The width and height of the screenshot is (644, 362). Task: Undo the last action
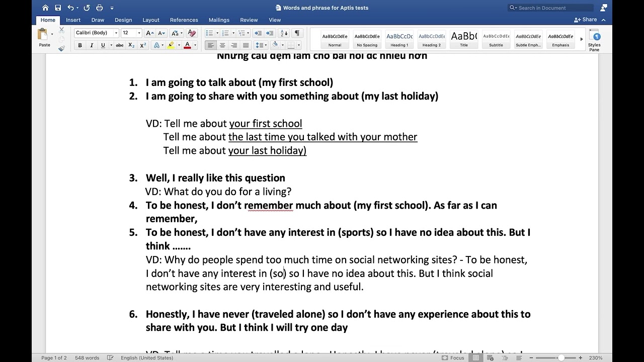click(x=71, y=8)
